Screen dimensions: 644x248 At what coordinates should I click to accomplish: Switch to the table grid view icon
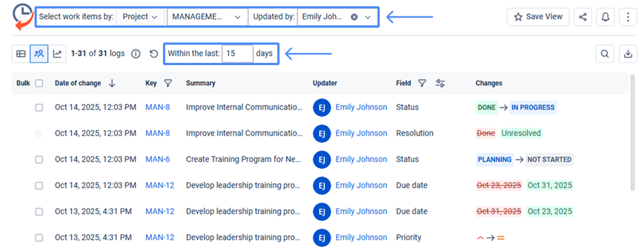pos(21,54)
